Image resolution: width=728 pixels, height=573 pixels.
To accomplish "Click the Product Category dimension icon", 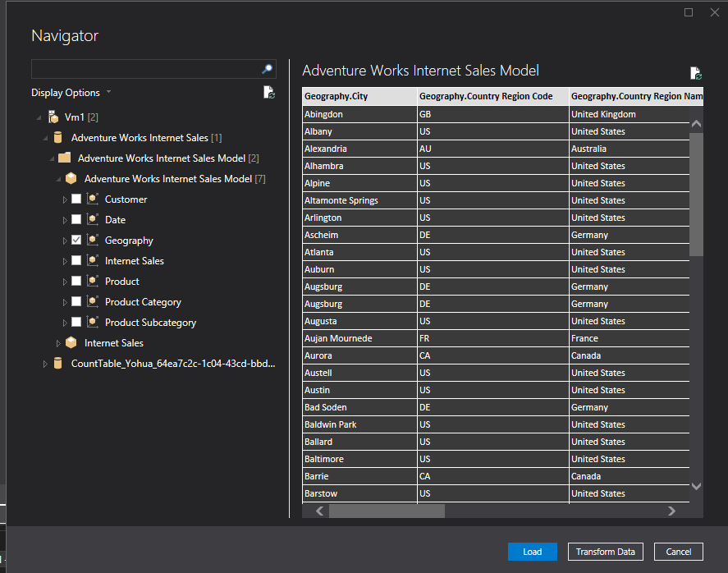I will [x=93, y=301].
